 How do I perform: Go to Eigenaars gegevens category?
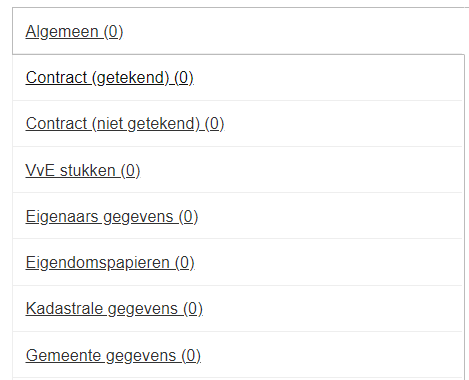[x=112, y=217]
